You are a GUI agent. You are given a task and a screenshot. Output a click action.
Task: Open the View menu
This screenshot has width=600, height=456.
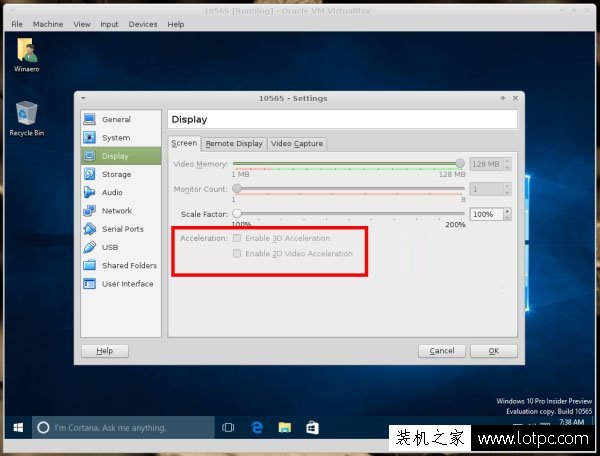coord(82,24)
